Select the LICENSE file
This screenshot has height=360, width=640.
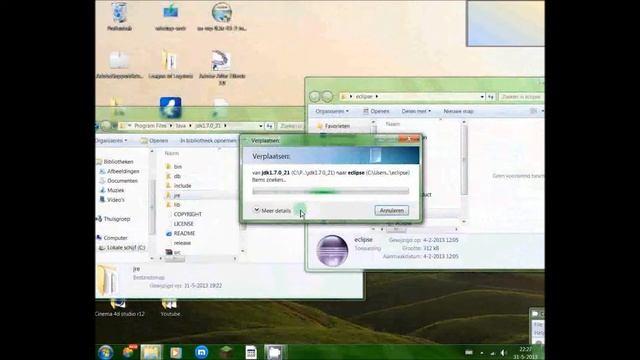click(x=183, y=224)
